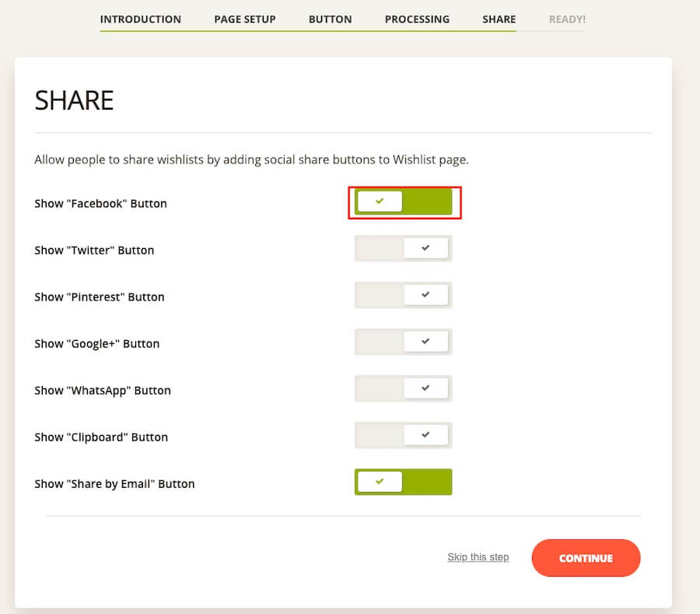
Task: Enable the Show "Twitter" Button toggle
Action: [403, 249]
